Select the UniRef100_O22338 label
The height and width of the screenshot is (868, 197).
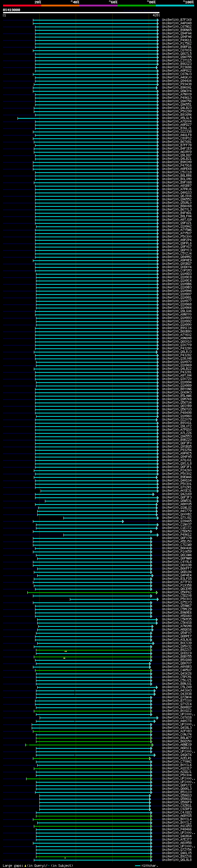(x=176, y=131)
